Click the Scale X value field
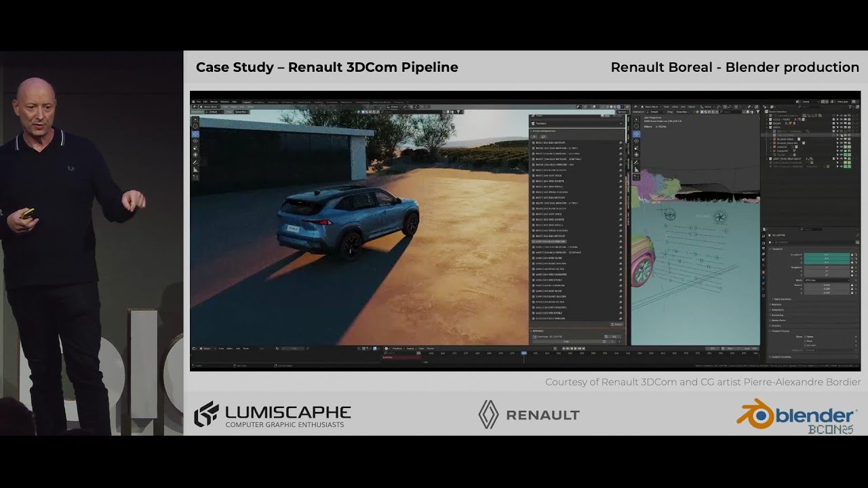This screenshot has height=488, width=868. tap(827, 285)
